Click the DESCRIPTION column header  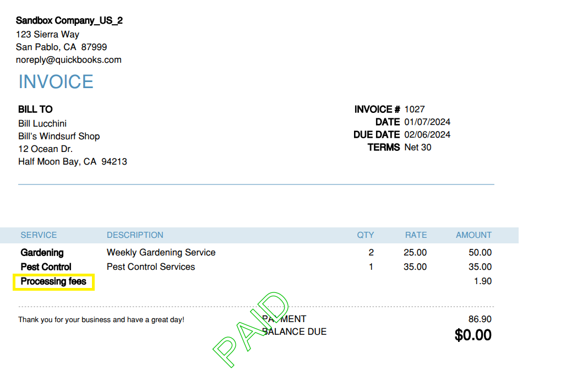pyautogui.click(x=135, y=235)
